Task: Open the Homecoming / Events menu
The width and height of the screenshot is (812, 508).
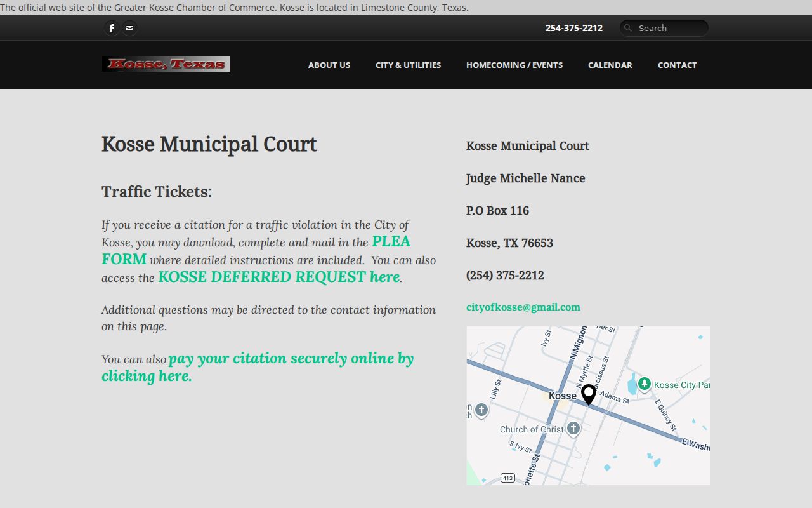Action: point(514,65)
